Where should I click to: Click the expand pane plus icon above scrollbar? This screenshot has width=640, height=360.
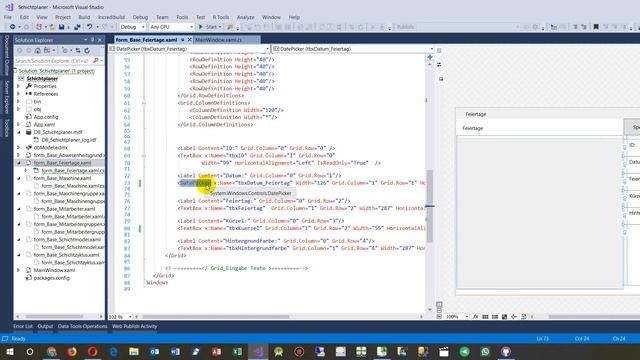pyautogui.click(x=430, y=57)
